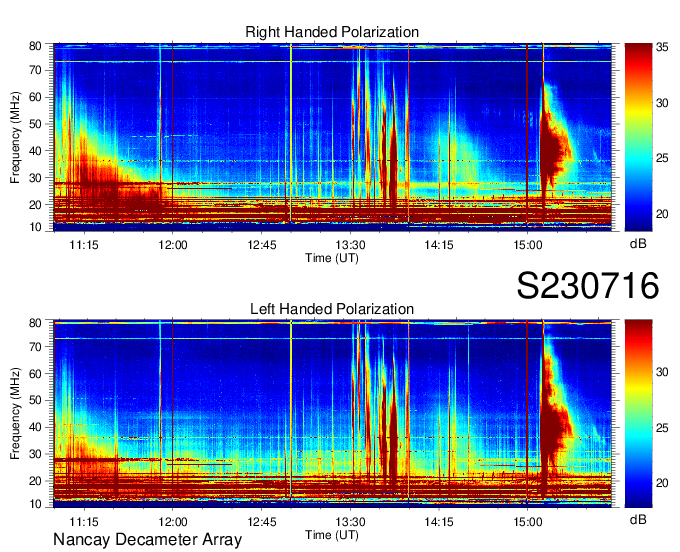
Task: Click the Nancay Decameter Array caption
Action: click(x=147, y=539)
